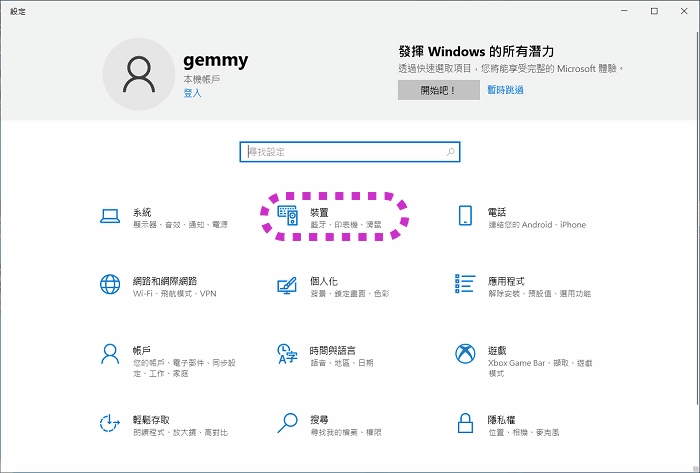Open the 系統 settings title

(x=142, y=212)
